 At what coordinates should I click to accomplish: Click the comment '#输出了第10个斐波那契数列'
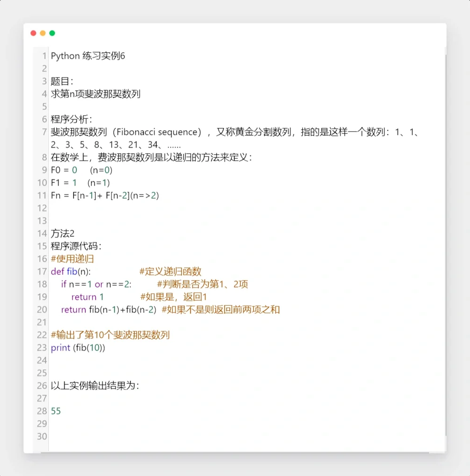110,335
